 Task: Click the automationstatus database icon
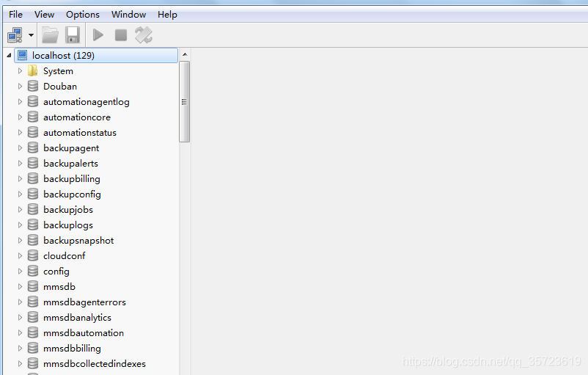(33, 132)
